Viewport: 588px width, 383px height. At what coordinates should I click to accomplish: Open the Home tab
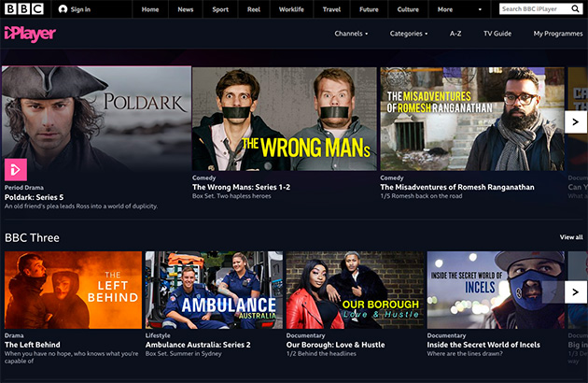point(150,9)
